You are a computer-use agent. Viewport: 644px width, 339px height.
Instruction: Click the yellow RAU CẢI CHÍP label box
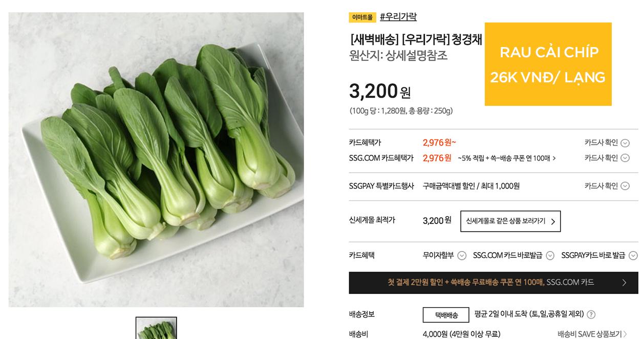(548, 64)
